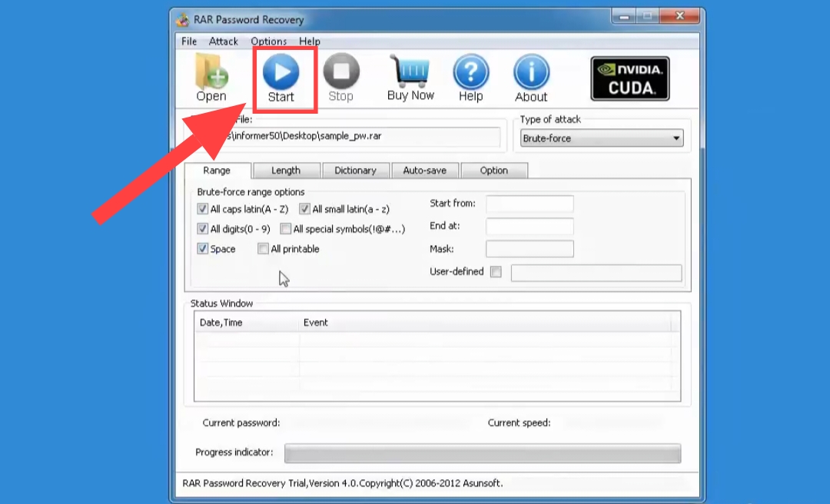This screenshot has width=830, height=504.
Task: Open the Buy Now shopping cart
Action: pyautogui.click(x=410, y=78)
